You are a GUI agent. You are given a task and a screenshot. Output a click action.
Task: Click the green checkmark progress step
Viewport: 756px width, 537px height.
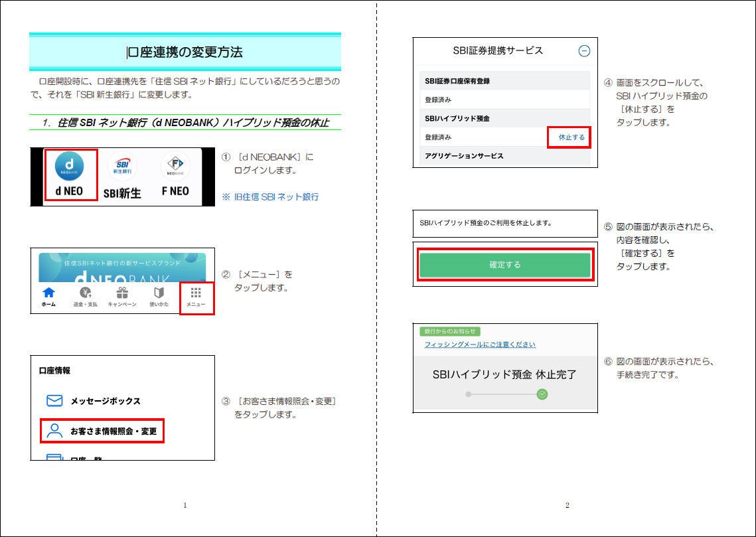pyautogui.click(x=542, y=394)
